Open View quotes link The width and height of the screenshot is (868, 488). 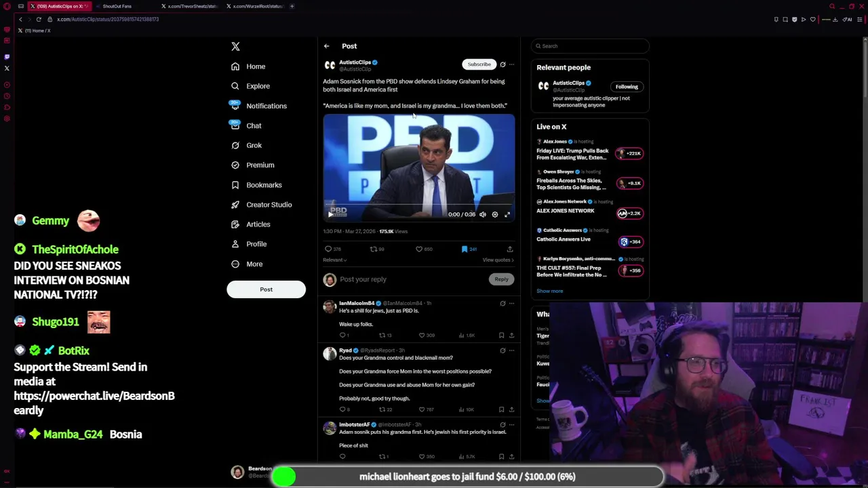click(x=498, y=260)
